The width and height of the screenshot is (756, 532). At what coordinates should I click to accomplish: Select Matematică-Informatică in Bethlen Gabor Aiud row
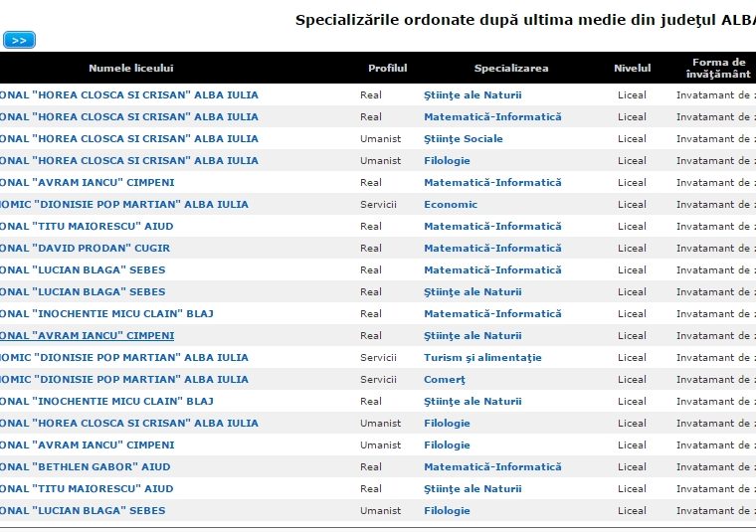492,467
